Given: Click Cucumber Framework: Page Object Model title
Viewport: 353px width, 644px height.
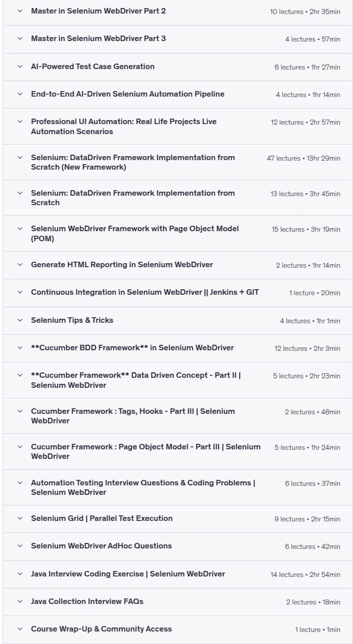Looking at the screenshot, I should click(x=146, y=451).
